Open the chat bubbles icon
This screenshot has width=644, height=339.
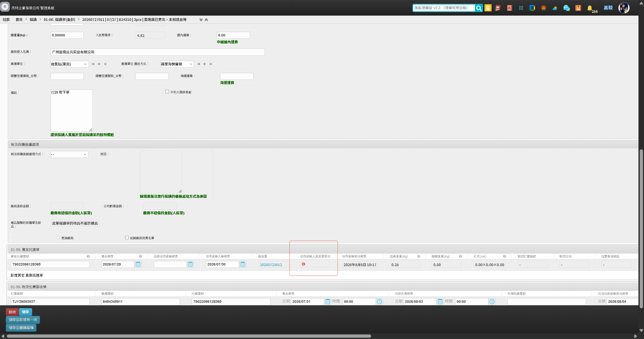pyautogui.click(x=567, y=8)
